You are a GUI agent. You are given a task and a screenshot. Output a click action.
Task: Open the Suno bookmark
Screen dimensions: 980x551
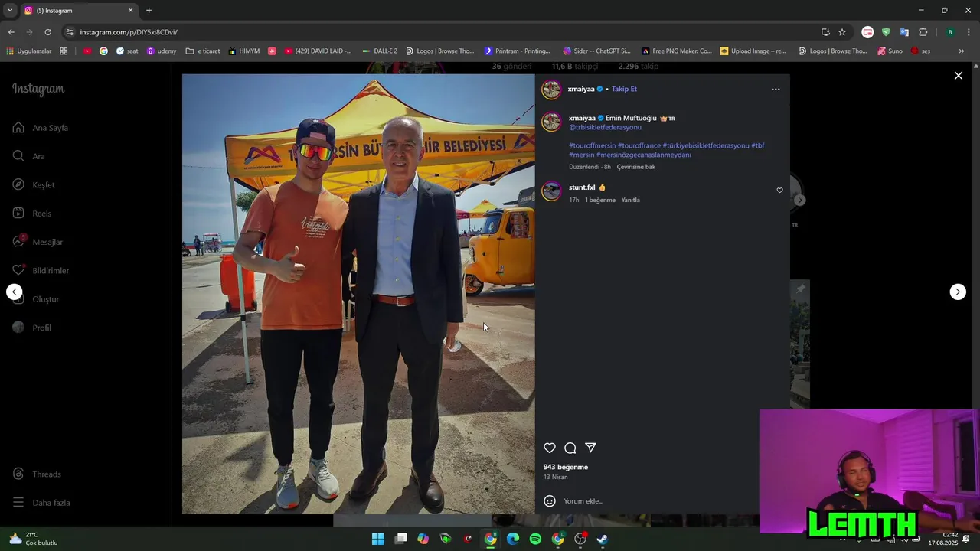coord(890,51)
